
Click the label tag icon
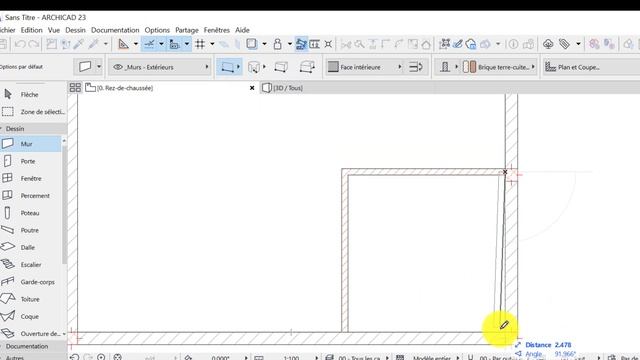coord(564,44)
